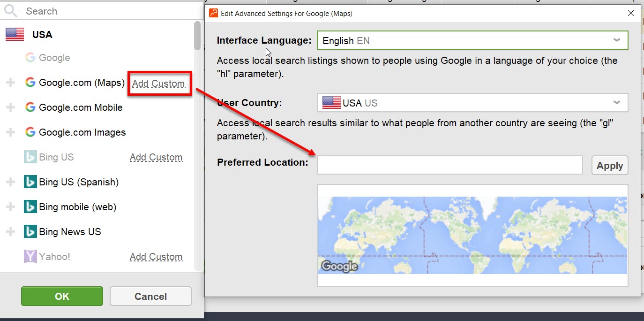Add Google.com (Maps) with plus icon

[10, 83]
